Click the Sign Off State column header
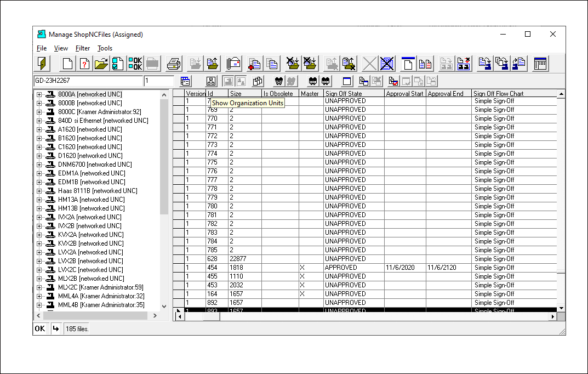Viewport: 588px width, 374px height. pos(353,93)
